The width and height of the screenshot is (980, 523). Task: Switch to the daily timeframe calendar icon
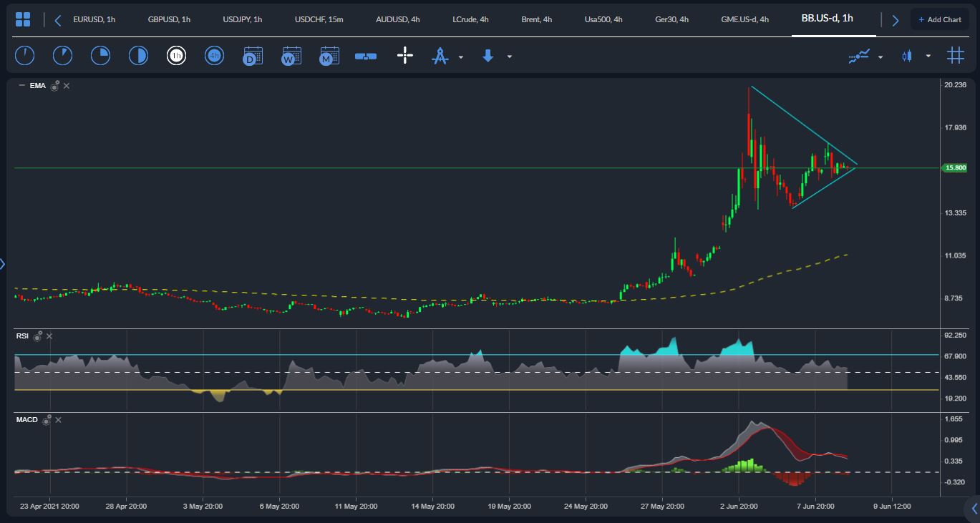(253, 56)
